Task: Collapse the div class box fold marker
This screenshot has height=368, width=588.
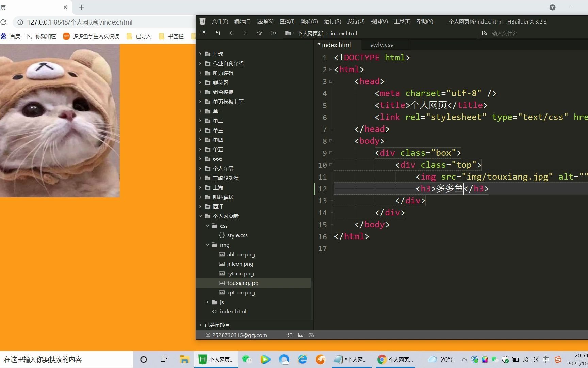Action: click(331, 153)
